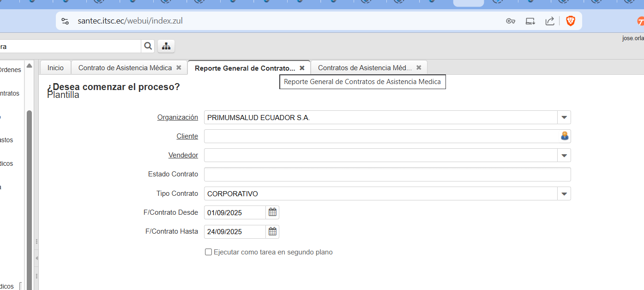Close the Reporte General de Contrato tab
Screen dimensions: 644x290
[x=302, y=68]
